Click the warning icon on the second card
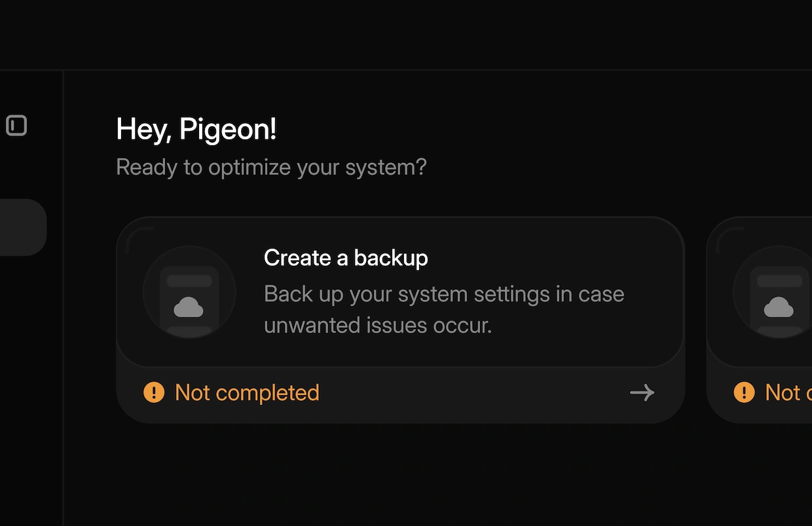The height and width of the screenshot is (526, 812). [744, 393]
